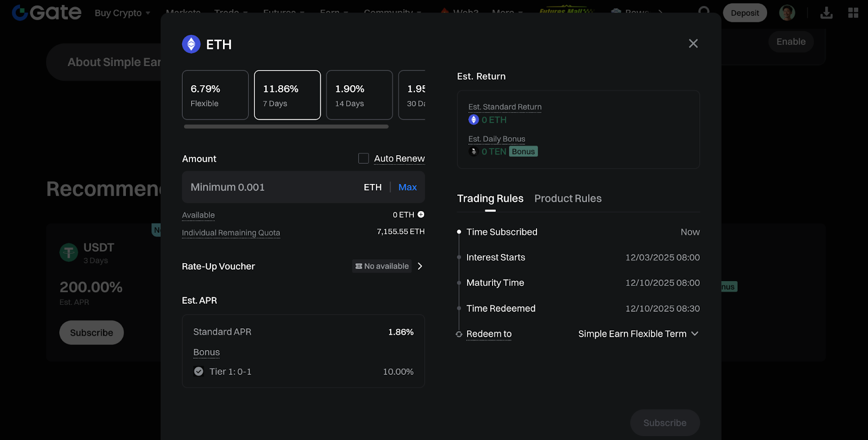Open the grid apps menu icon
Viewport: 868px width, 440px height.
(x=853, y=12)
